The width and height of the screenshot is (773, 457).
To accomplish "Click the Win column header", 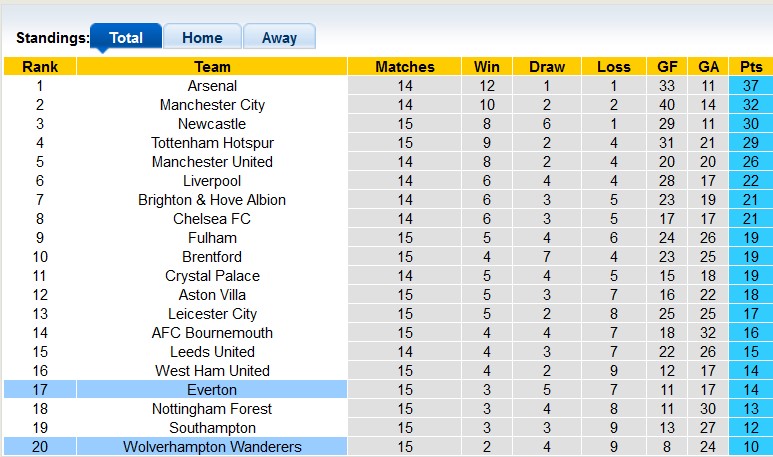I will [487, 67].
